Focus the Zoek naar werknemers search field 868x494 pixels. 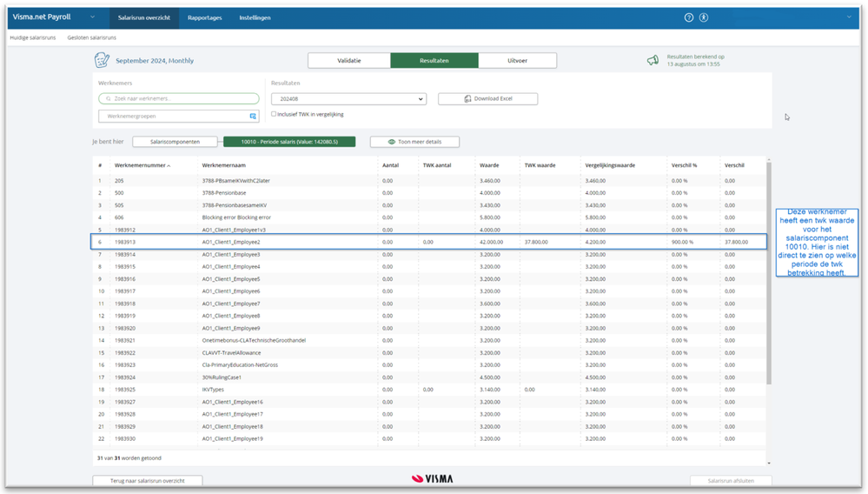[179, 98]
